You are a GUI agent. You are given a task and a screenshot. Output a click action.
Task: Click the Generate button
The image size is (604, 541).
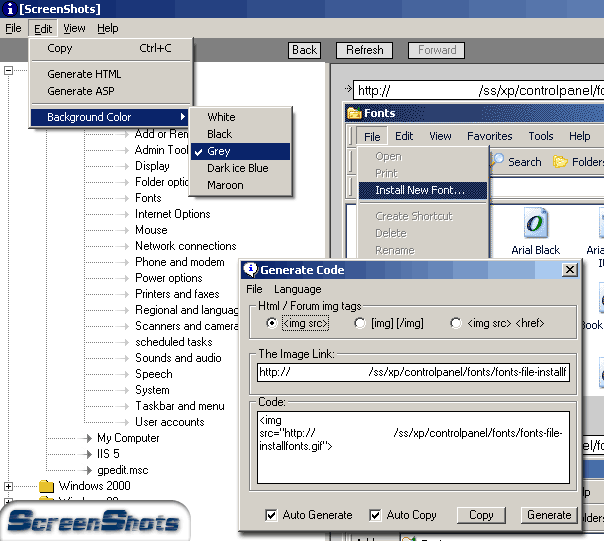pyautogui.click(x=549, y=515)
